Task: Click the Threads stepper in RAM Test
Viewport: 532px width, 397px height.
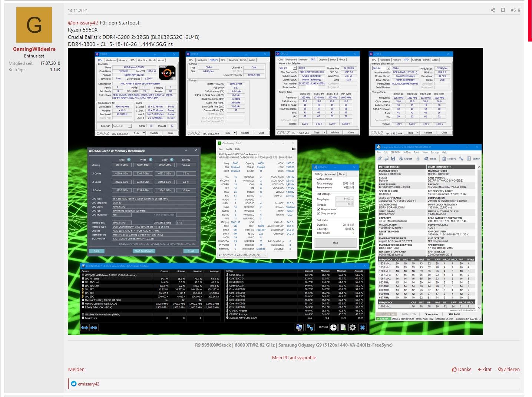Action: (352, 204)
